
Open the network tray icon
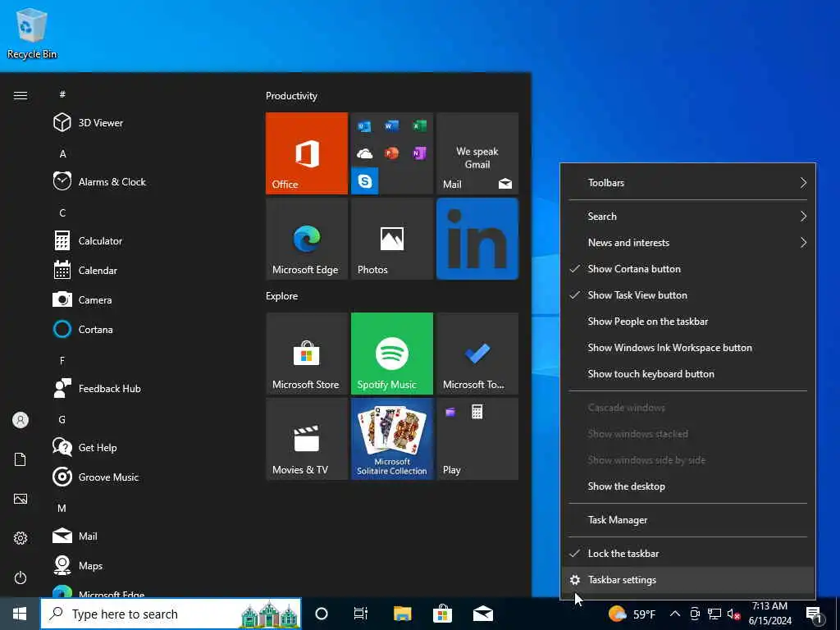coord(714,614)
